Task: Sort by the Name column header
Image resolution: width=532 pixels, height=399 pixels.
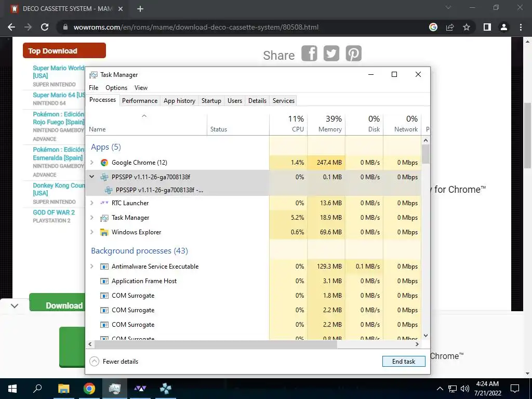Action: pos(146,124)
